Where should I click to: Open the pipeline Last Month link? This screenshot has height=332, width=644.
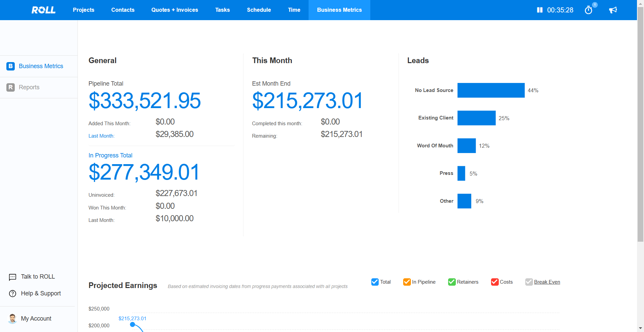101,136
